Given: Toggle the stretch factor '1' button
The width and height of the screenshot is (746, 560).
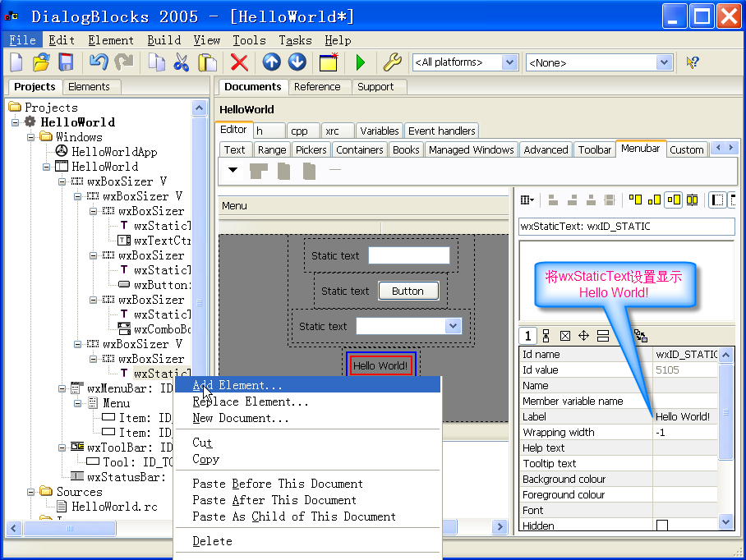Looking at the screenshot, I should click(527, 336).
